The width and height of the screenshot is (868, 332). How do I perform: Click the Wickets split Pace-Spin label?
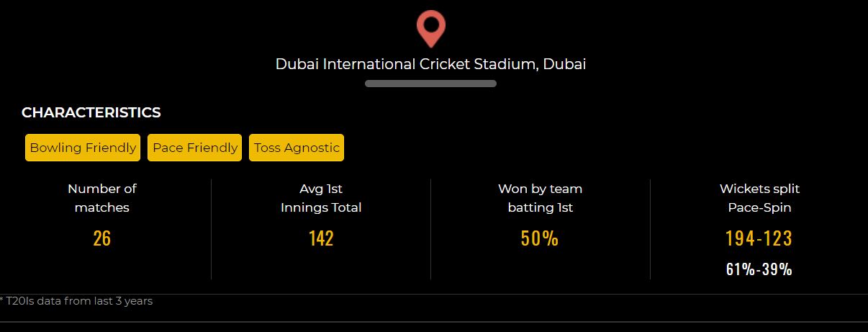(x=759, y=198)
